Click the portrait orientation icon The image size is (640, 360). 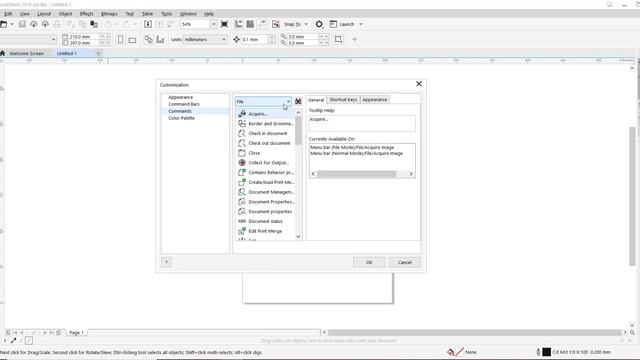120,40
